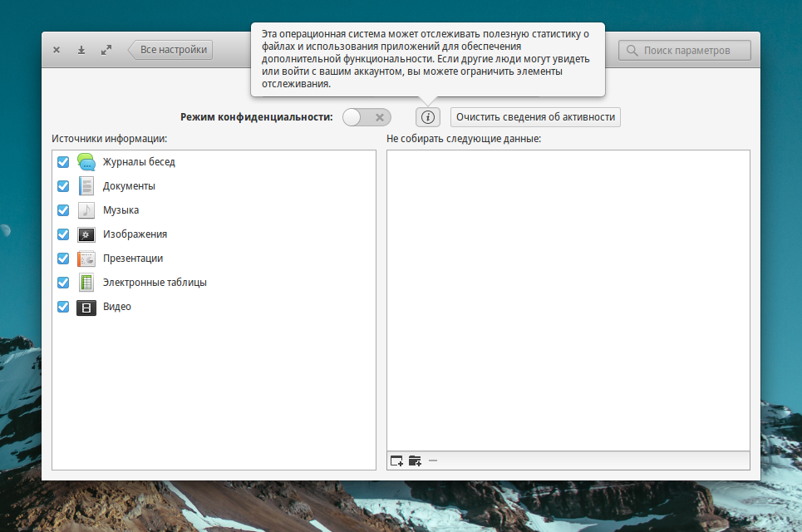Click Очистить сведения об активности button
The width and height of the screenshot is (802, 532).
point(535,117)
